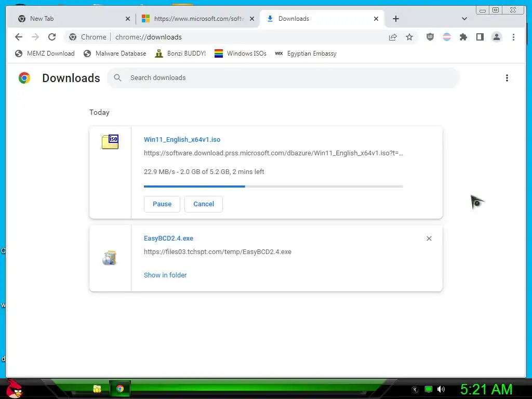532x399 pixels.
Task: Cancel the Win11 ISO download
Action: pos(204,204)
